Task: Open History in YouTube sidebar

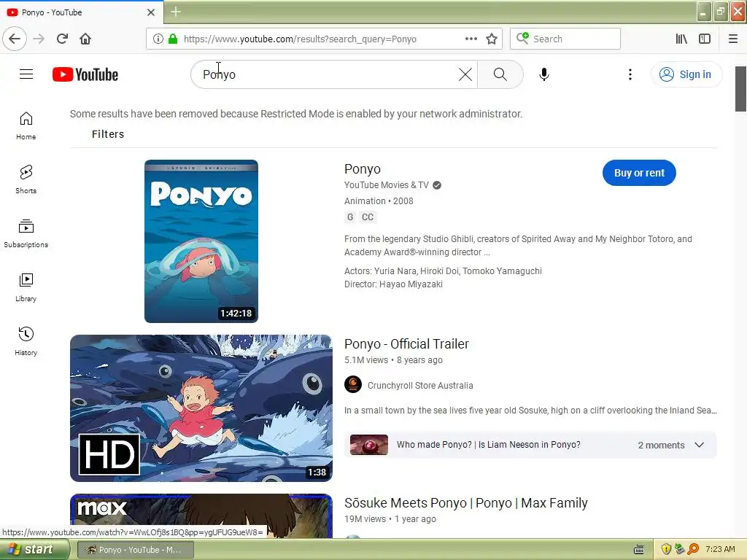Action: click(x=26, y=341)
